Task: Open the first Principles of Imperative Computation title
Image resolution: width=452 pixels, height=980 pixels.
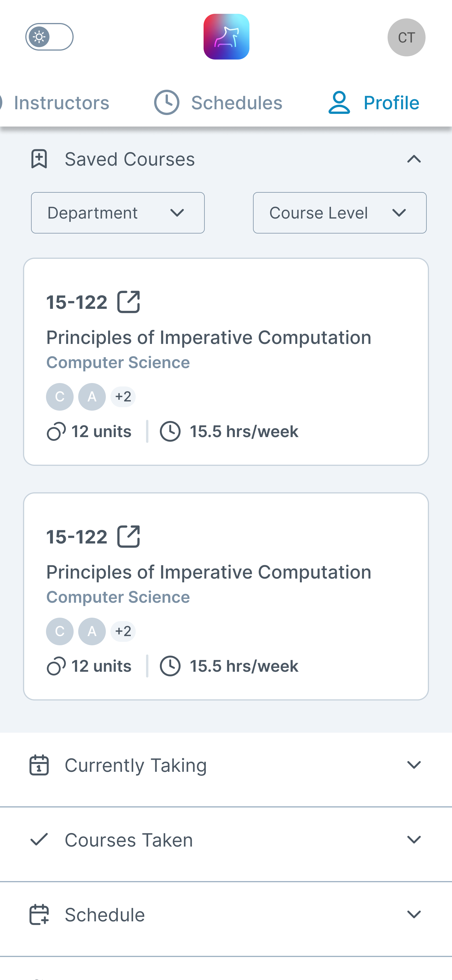Action: click(208, 337)
